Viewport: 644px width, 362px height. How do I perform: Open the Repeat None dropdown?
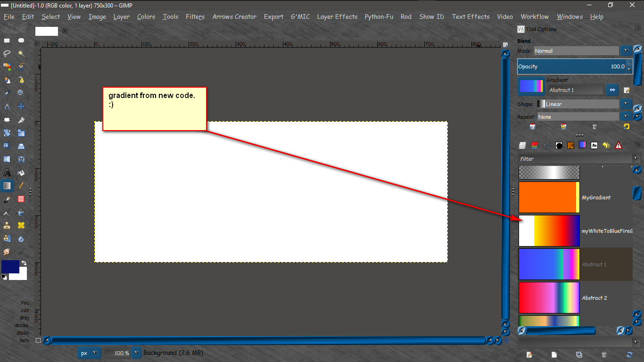pyautogui.click(x=626, y=116)
